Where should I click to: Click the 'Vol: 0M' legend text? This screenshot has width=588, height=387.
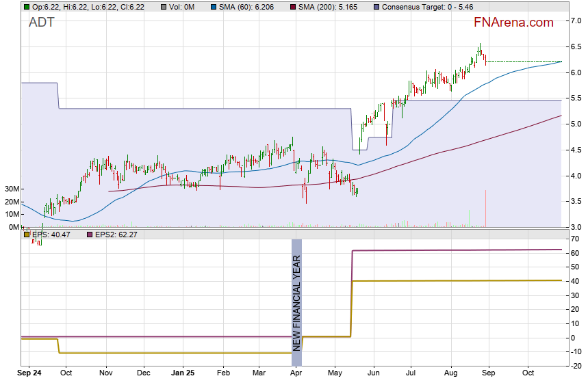[183, 7]
